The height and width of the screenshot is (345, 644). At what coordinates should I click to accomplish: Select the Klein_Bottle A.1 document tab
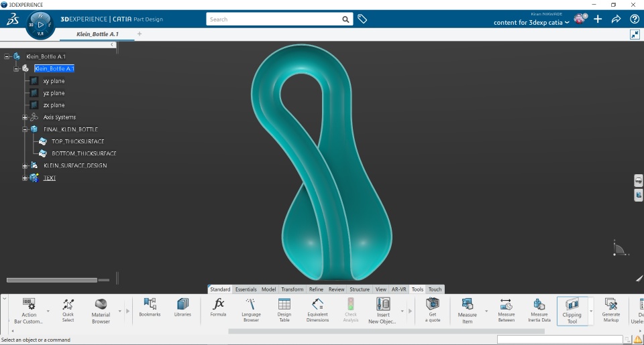97,34
